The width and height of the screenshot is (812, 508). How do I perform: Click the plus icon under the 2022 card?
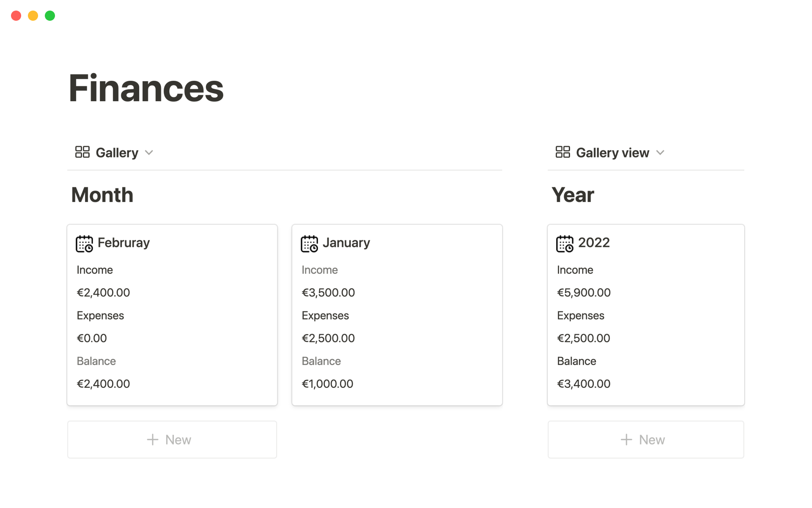coord(626,439)
